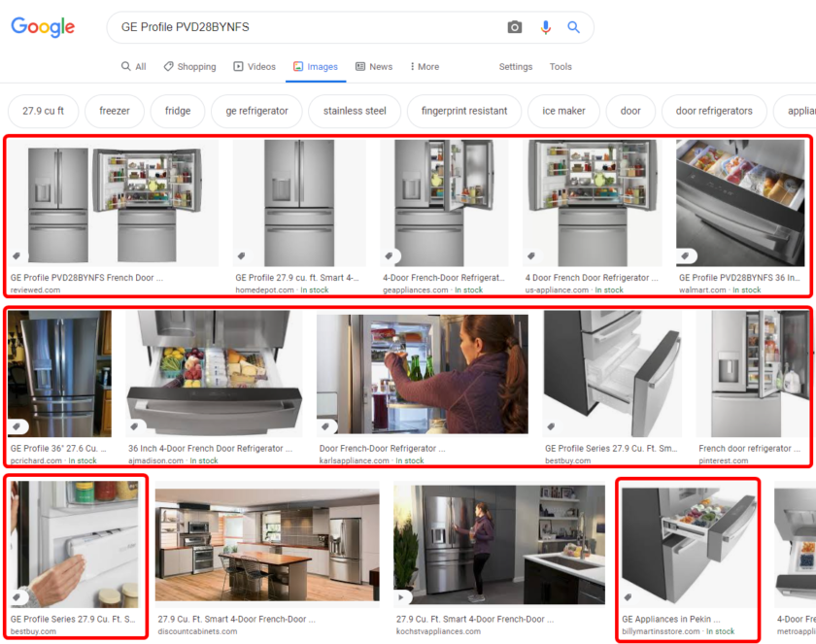Switch to the News tab
Image resolution: width=816 pixels, height=644 pixels.
(374, 67)
